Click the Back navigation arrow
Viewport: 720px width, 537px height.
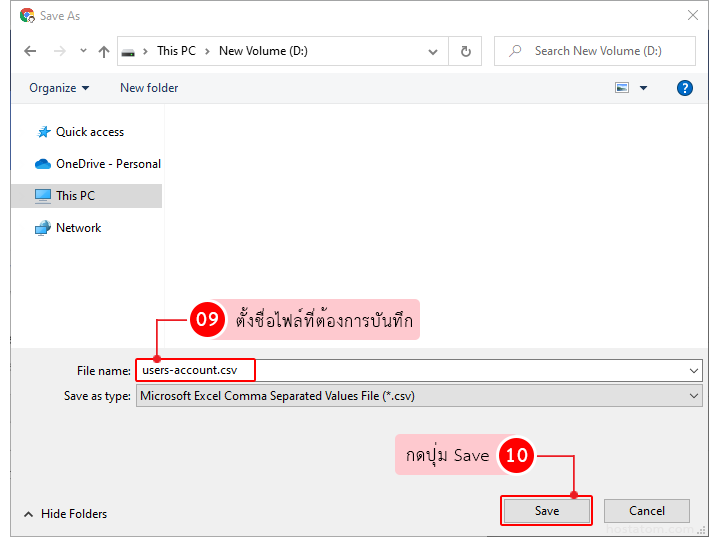click(x=30, y=51)
